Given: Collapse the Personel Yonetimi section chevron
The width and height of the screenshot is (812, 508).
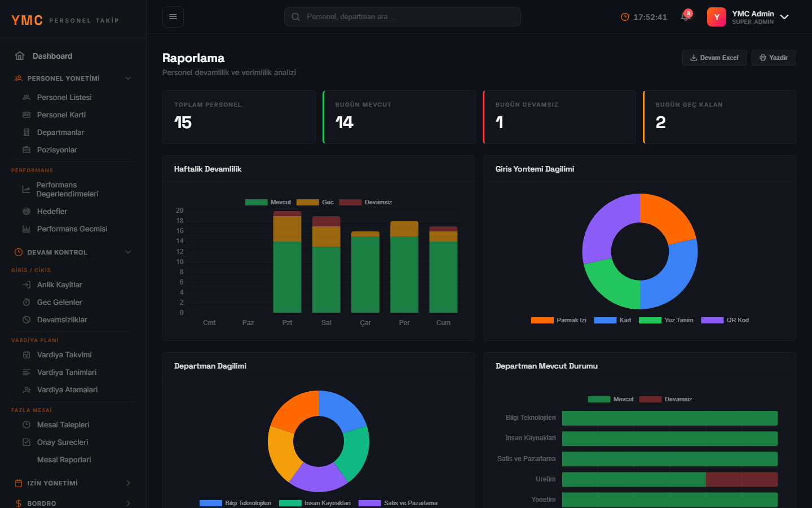Looking at the screenshot, I should (x=128, y=78).
